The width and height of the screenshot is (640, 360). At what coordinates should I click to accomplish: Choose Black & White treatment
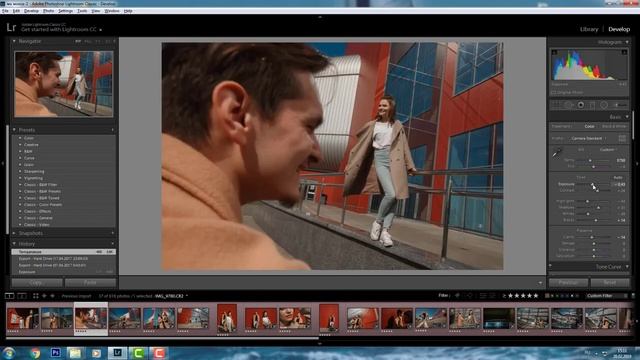pos(614,127)
